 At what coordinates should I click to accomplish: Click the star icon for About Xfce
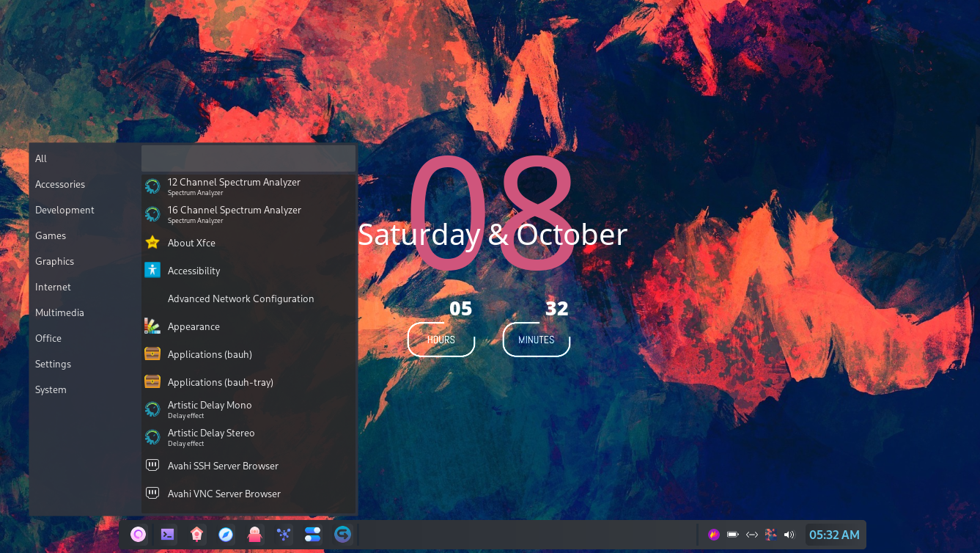pyautogui.click(x=152, y=243)
